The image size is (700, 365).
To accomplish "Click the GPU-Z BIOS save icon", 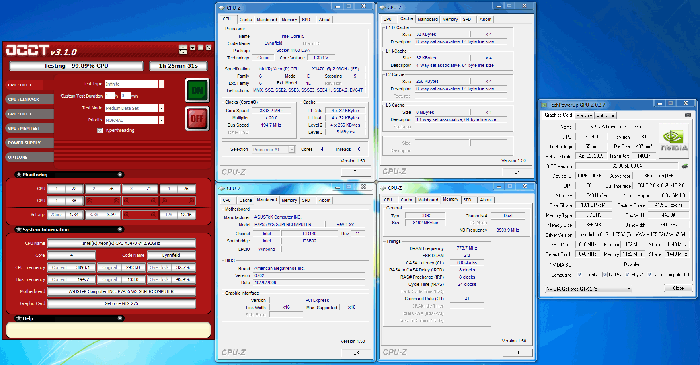I will [685, 166].
